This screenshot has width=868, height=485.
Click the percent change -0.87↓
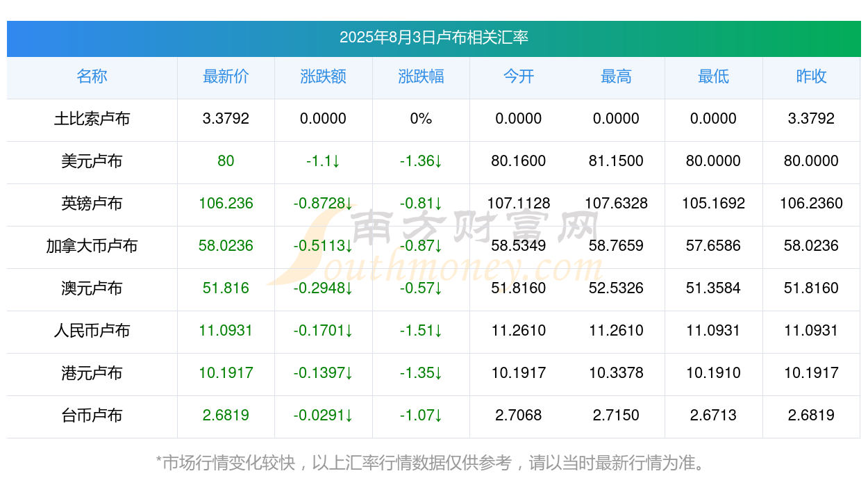pyautogui.click(x=421, y=246)
